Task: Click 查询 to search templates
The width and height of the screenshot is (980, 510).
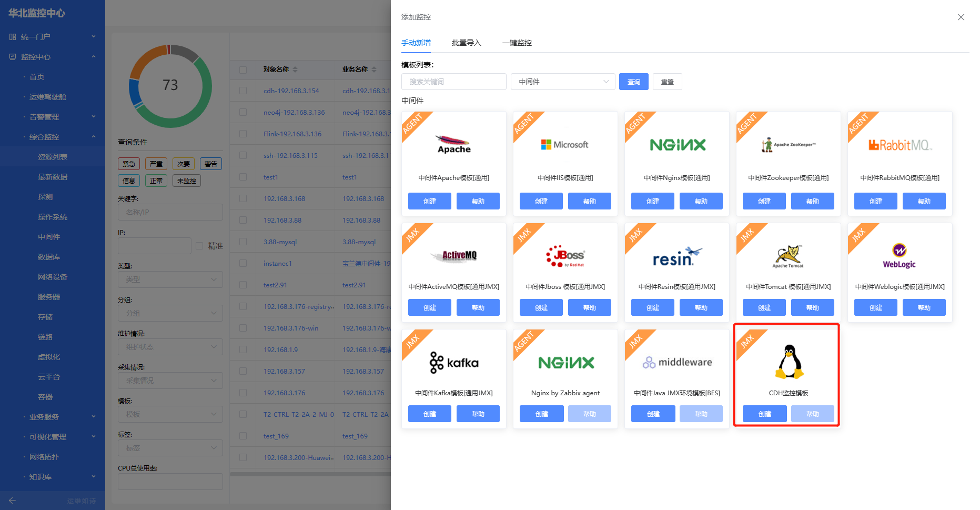Action: 634,82
